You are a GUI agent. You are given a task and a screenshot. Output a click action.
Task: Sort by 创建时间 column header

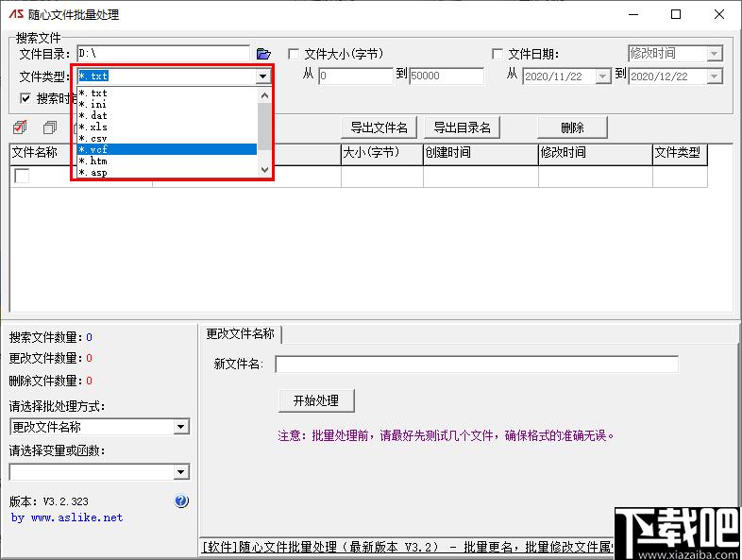(x=481, y=154)
